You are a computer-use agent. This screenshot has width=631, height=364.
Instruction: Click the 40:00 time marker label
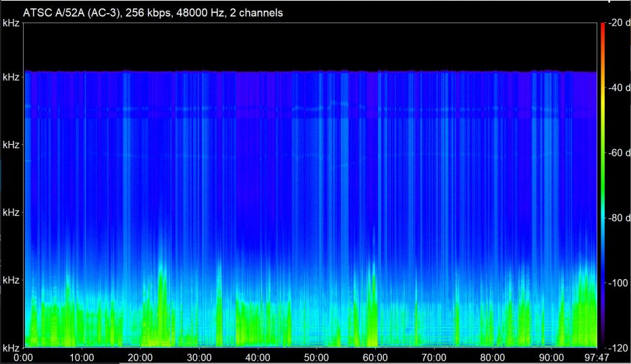[x=258, y=357]
